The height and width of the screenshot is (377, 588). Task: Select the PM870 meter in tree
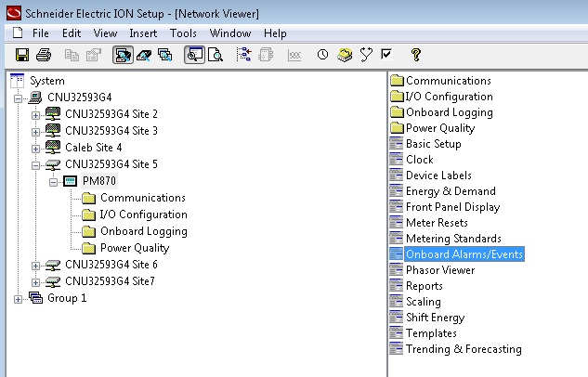click(99, 181)
